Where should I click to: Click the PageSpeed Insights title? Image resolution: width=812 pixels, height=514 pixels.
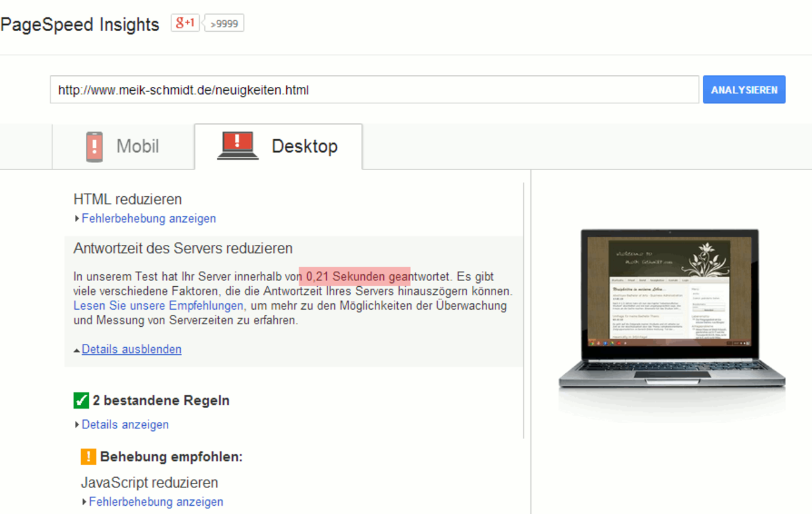80,25
